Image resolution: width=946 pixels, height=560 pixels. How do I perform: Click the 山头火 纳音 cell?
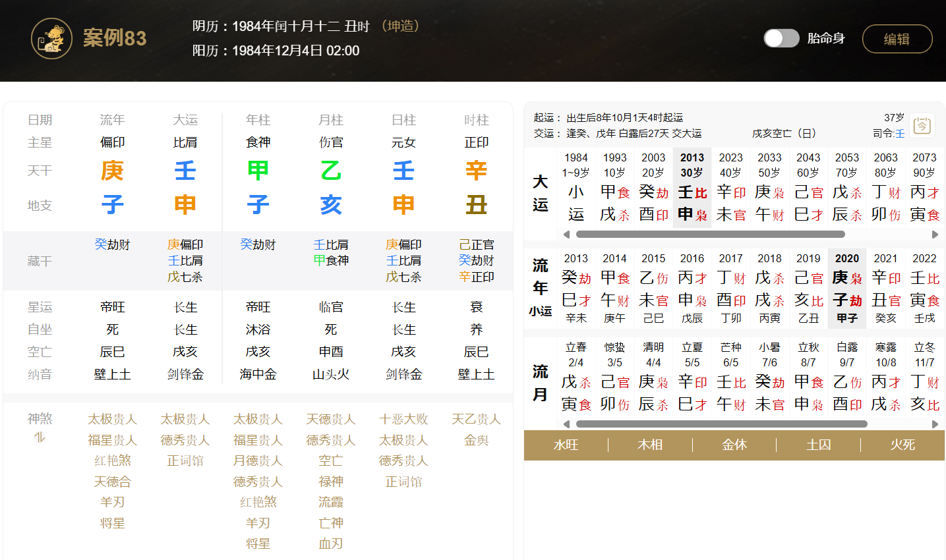[331, 375]
